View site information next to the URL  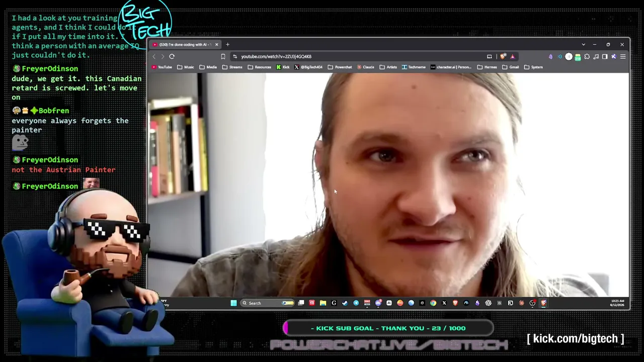pyautogui.click(x=235, y=56)
